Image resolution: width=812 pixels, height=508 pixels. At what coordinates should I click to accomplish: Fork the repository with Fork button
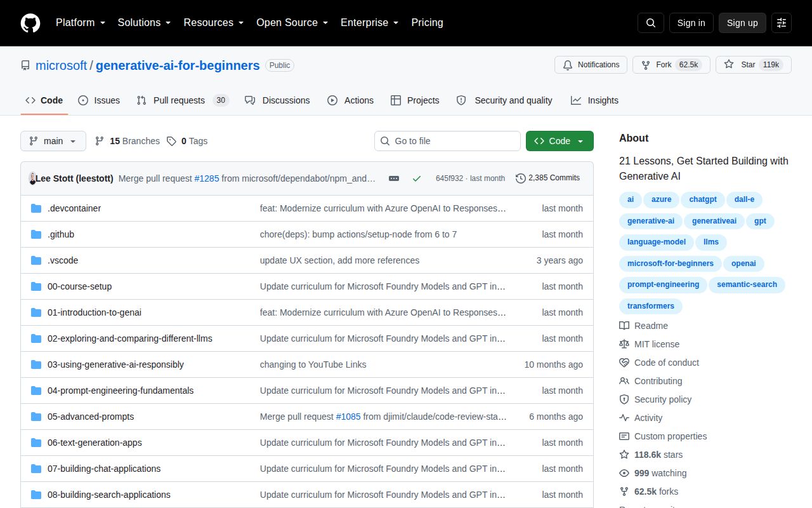pyautogui.click(x=671, y=65)
